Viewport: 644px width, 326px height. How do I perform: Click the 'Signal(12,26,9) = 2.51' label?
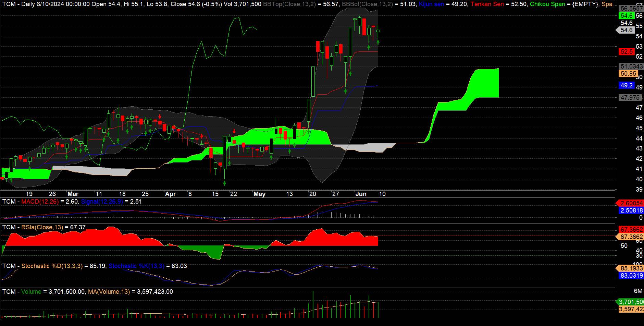point(111,202)
